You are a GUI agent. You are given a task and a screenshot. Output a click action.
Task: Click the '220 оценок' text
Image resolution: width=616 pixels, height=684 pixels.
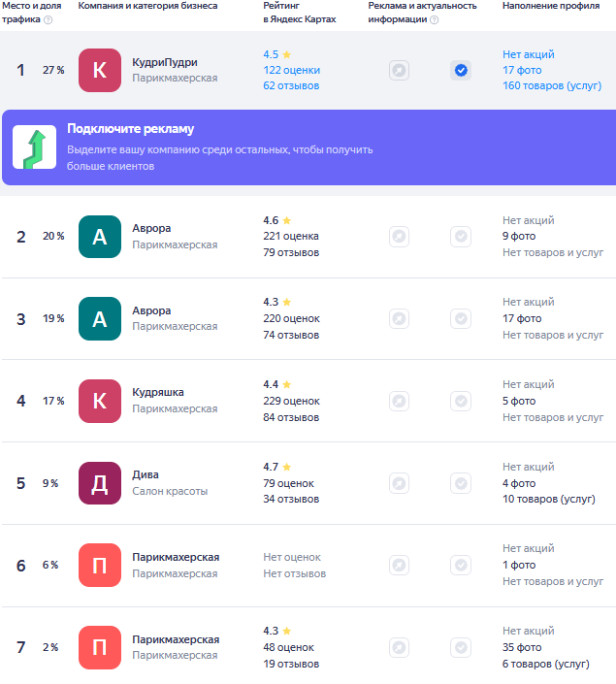(291, 318)
